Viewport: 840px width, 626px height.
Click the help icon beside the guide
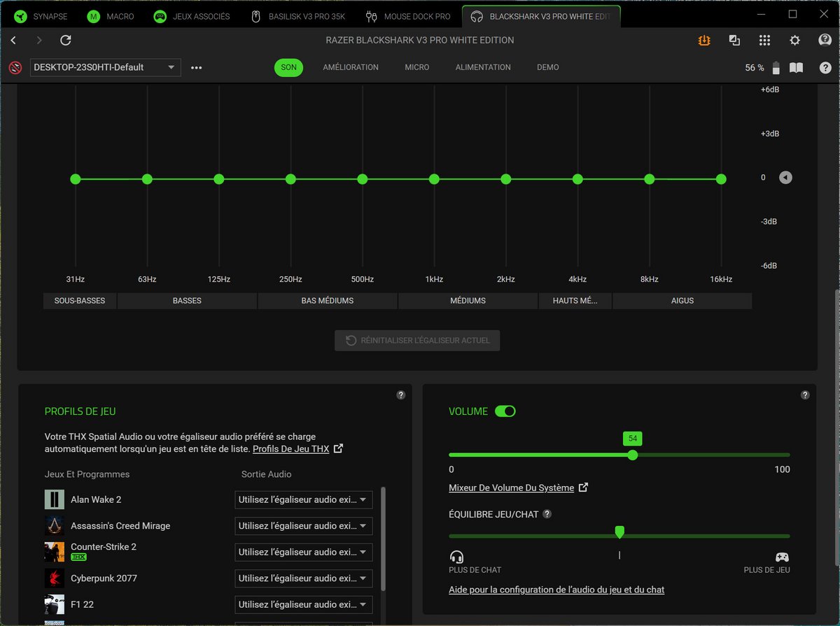(x=826, y=68)
